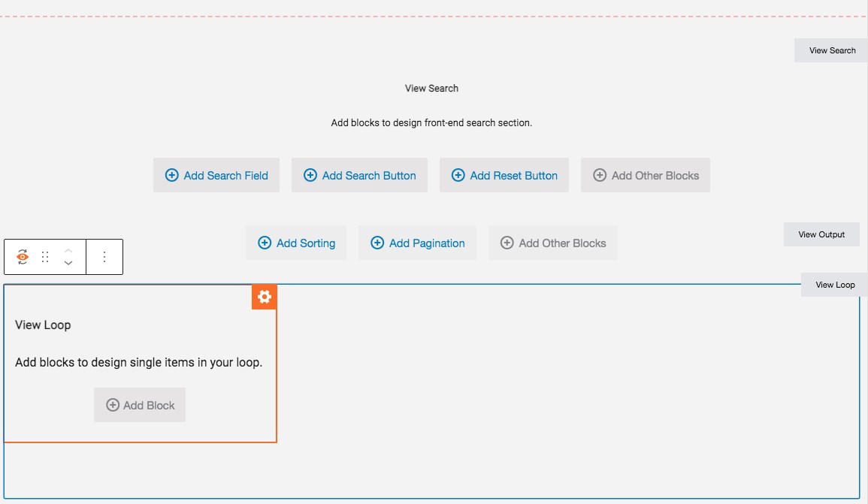Click Add Other Blocks in search section
The image size is (868, 504).
tap(646, 175)
